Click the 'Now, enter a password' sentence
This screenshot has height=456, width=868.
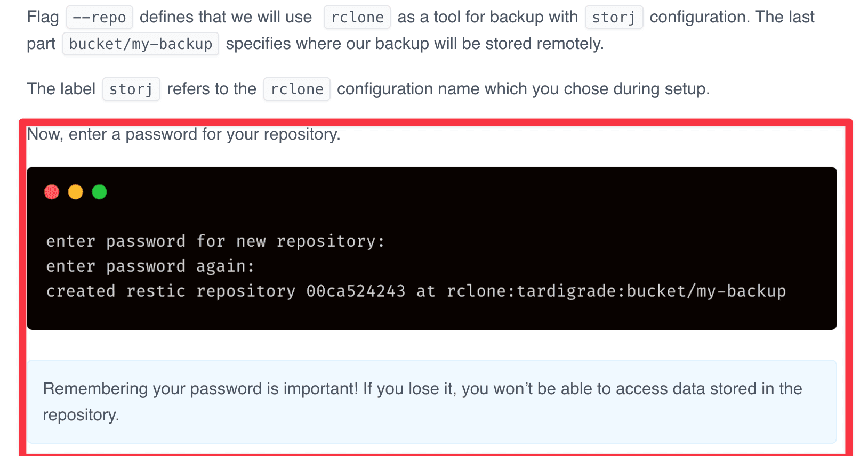click(x=183, y=134)
